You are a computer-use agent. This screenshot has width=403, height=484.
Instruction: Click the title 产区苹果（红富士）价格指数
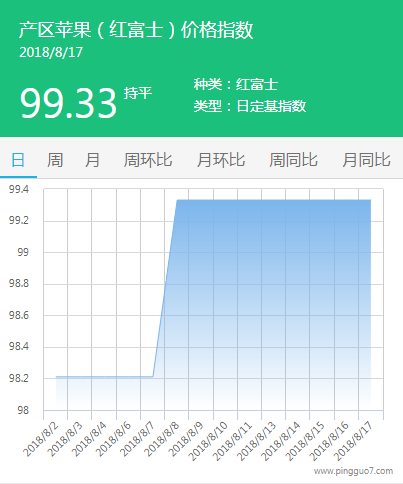coord(136,30)
